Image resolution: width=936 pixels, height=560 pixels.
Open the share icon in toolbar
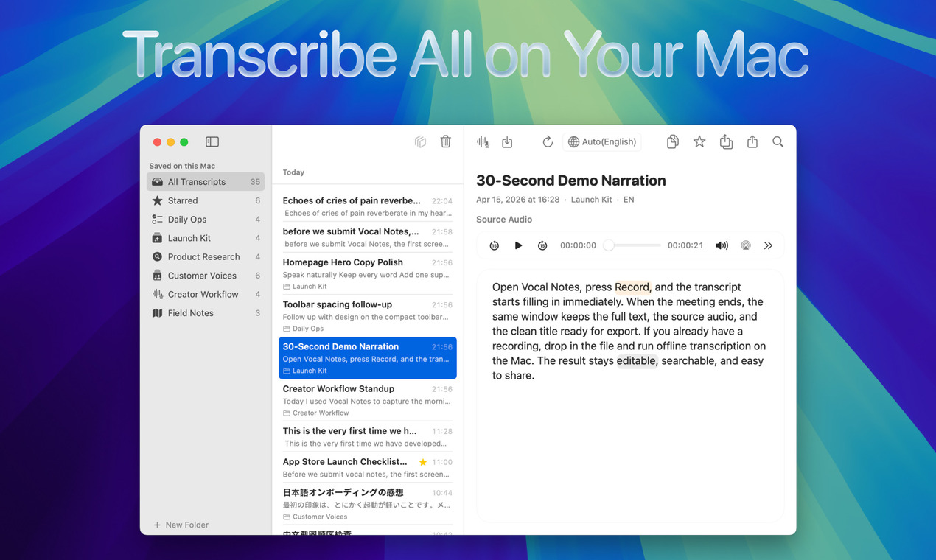click(752, 141)
